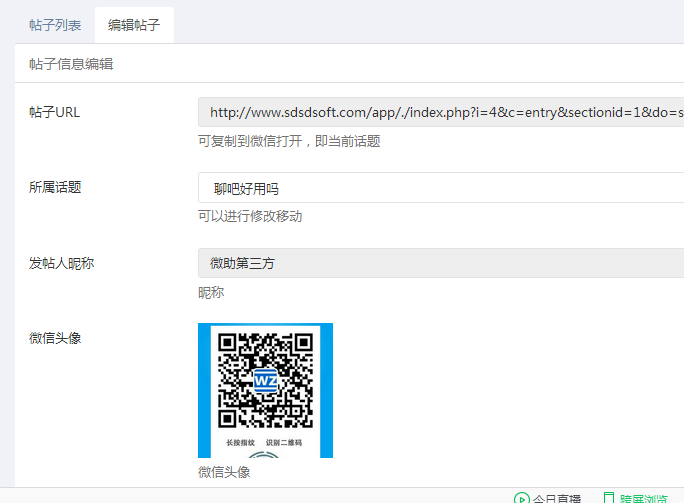The width and height of the screenshot is (684, 503).
Task: Open the 所属话题 dropdown showing 聊吧好用吗
Action: click(x=441, y=188)
